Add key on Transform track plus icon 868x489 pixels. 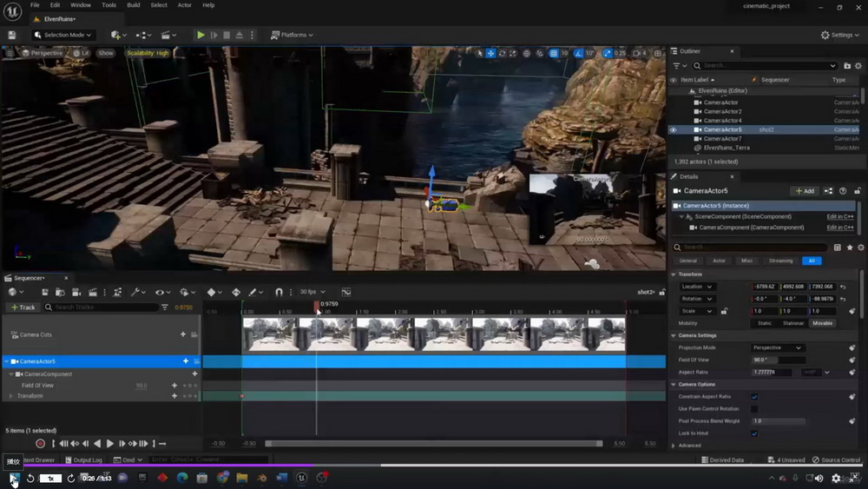[174, 396]
